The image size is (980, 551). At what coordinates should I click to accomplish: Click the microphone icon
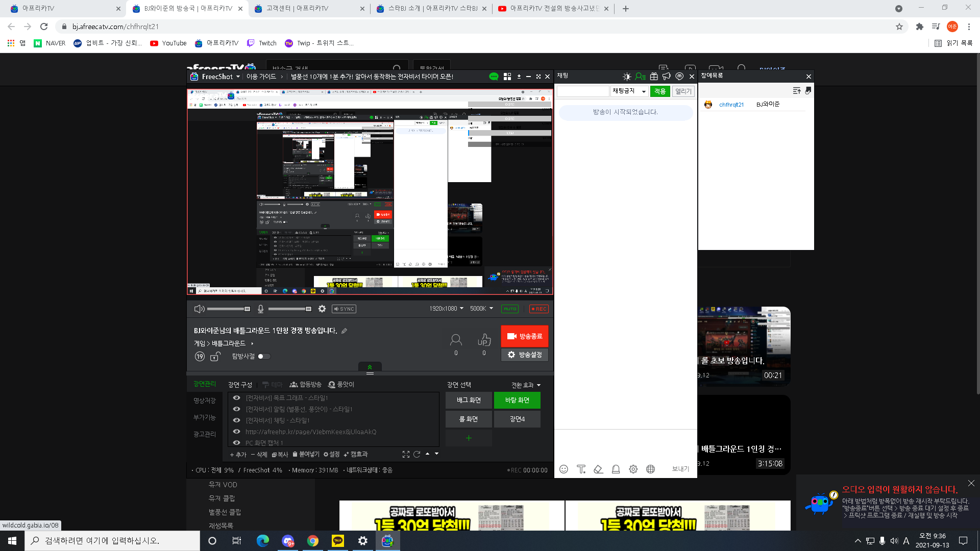point(261,309)
